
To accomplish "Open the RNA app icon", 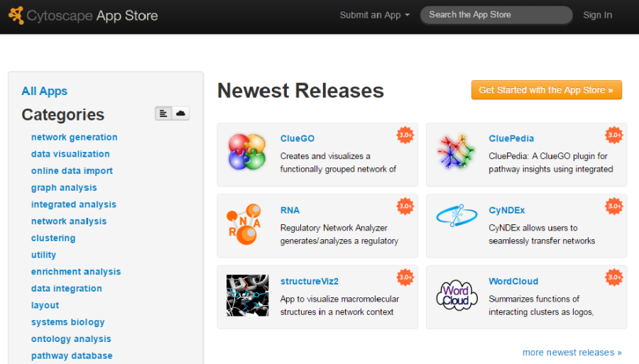I will point(244,224).
